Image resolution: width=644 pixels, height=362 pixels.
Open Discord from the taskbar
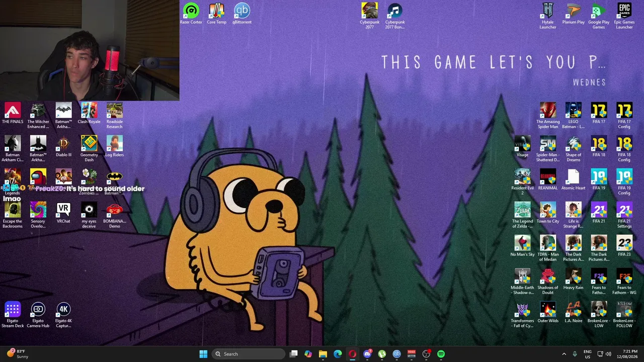(367, 354)
